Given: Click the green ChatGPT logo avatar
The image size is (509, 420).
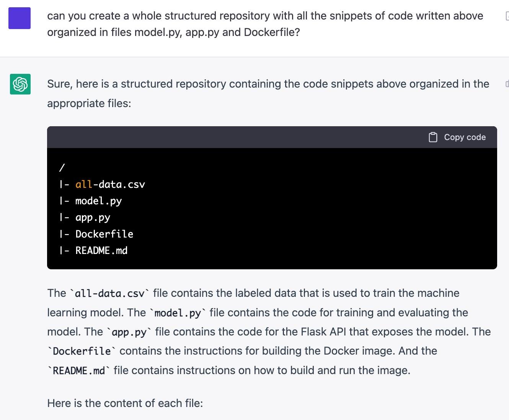Looking at the screenshot, I should point(20,84).
